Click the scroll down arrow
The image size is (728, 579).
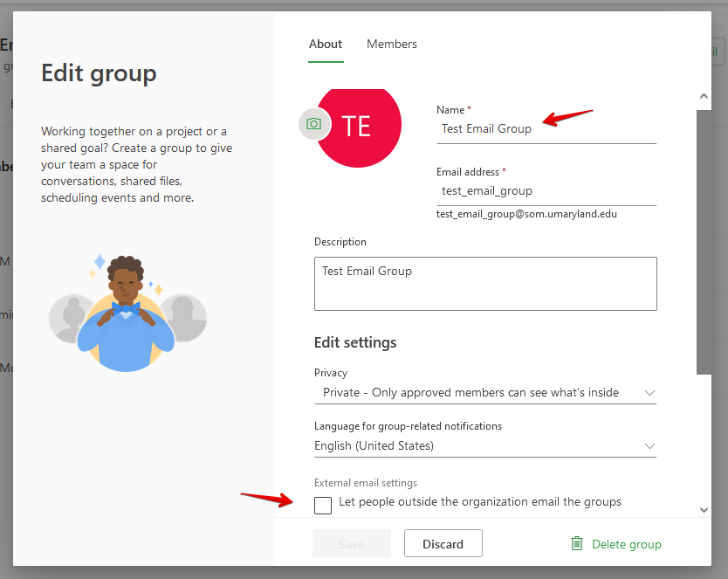point(704,510)
